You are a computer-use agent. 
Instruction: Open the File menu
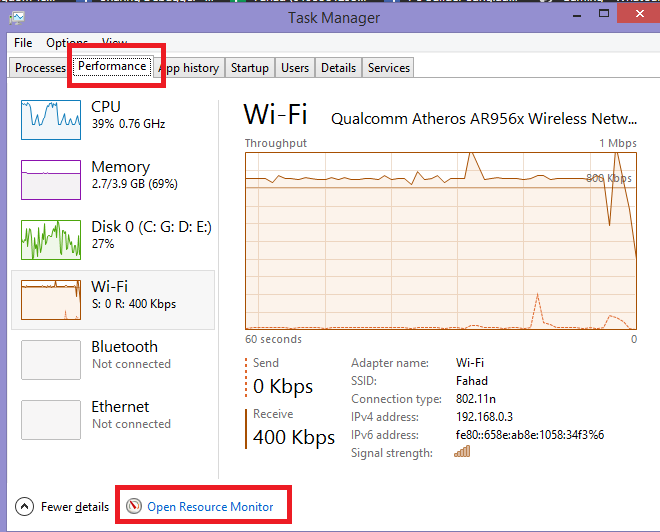point(23,43)
